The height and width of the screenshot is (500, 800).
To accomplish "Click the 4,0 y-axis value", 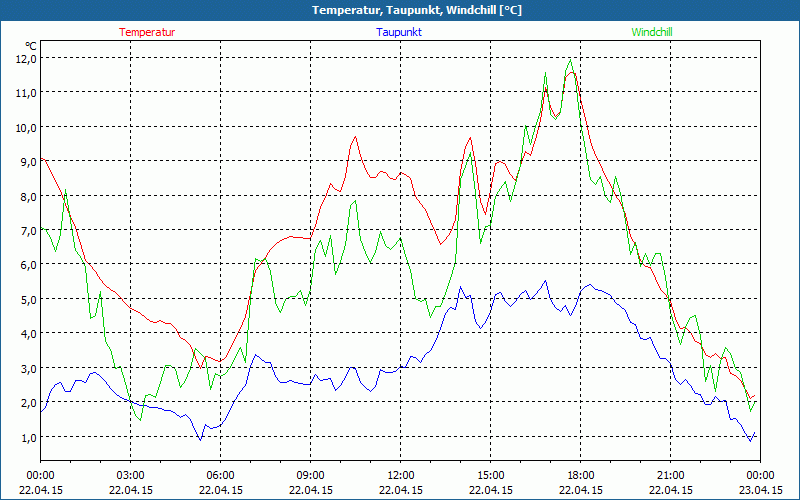I will tap(29, 334).
